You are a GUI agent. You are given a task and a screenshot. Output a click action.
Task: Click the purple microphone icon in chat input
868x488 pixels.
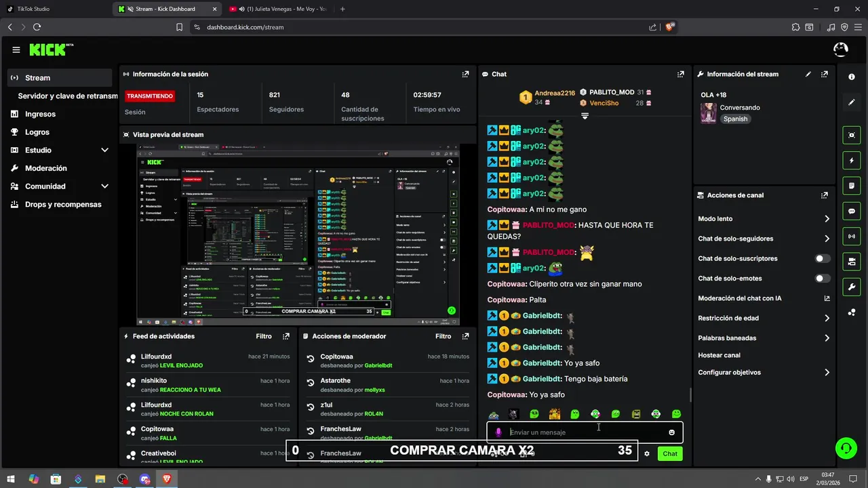point(498,432)
